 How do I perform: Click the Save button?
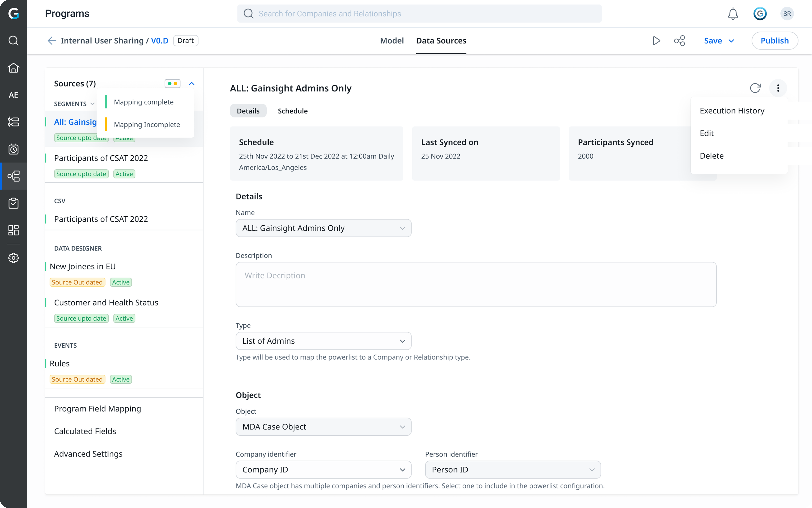coord(713,41)
